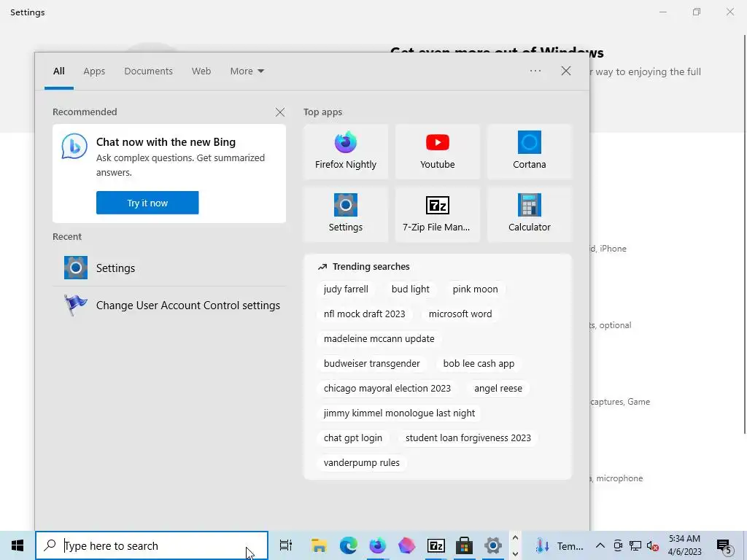Click the pink gem app taskbar icon

click(x=406, y=545)
